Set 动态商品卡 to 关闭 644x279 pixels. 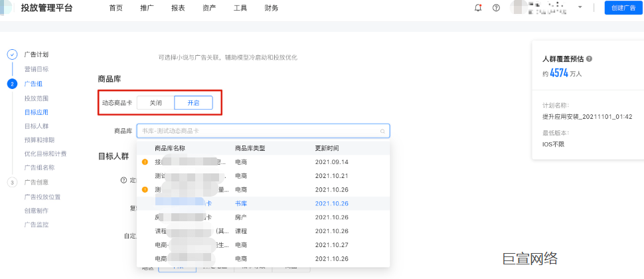tap(155, 103)
